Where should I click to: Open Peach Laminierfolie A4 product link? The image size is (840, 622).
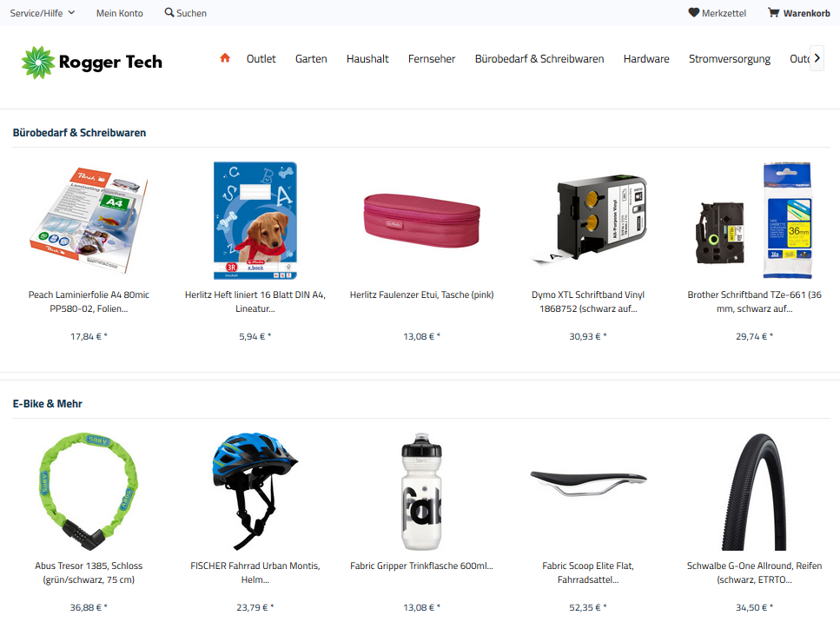click(x=89, y=301)
